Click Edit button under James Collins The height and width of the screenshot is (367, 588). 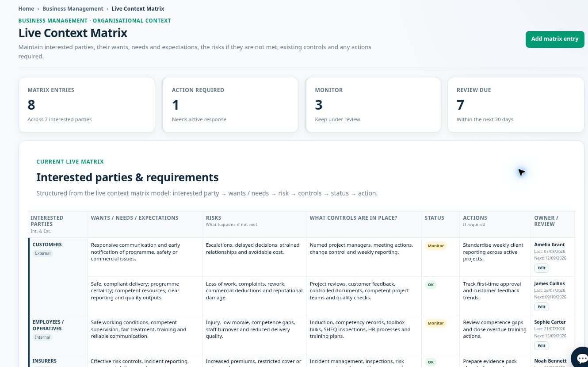click(542, 307)
